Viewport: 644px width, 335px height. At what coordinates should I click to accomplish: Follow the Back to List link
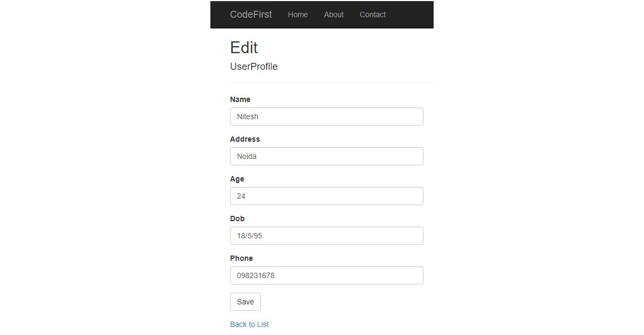pos(250,324)
